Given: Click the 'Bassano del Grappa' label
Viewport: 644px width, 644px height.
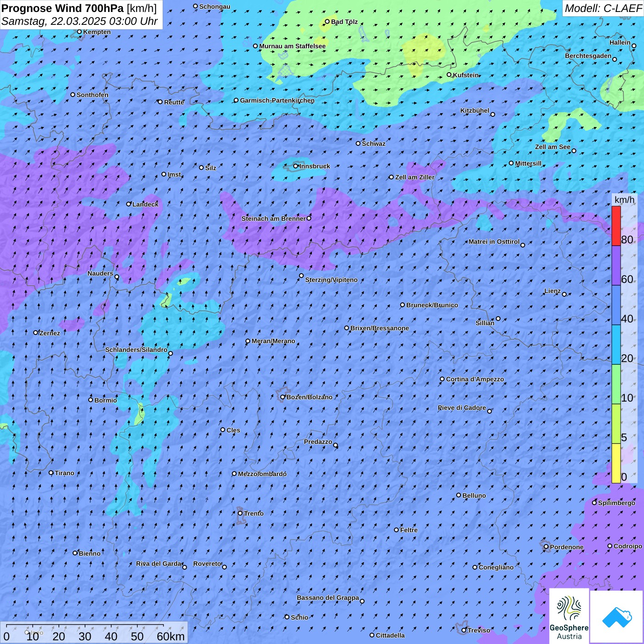Looking at the screenshot, I should tap(328, 598).
